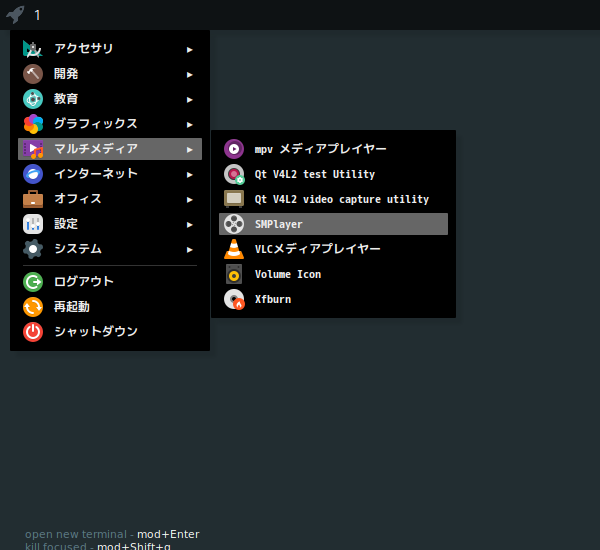Click the rocket launcher icon in top bar
This screenshot has height=550, width=600.
pyautogui.click(x=15, y=15)
